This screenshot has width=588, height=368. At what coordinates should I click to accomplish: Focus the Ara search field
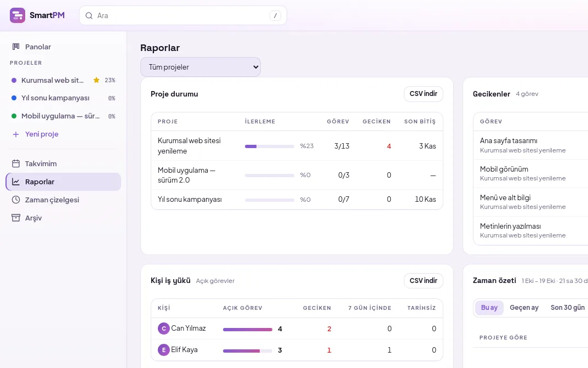coord(183,16)
